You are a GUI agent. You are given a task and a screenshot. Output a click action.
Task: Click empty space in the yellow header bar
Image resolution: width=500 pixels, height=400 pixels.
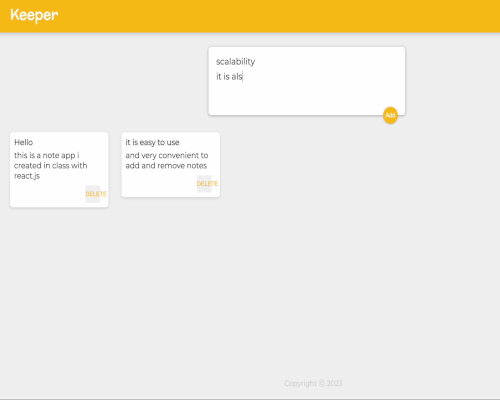pyautogui.click(x=267, y=16)
